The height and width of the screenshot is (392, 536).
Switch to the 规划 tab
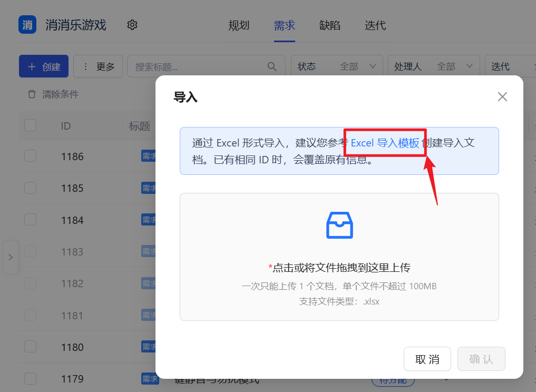click(x=239, y=25)
